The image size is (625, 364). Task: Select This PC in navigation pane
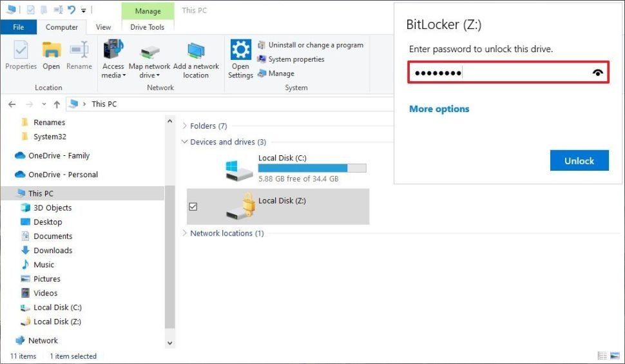[82, 193]
